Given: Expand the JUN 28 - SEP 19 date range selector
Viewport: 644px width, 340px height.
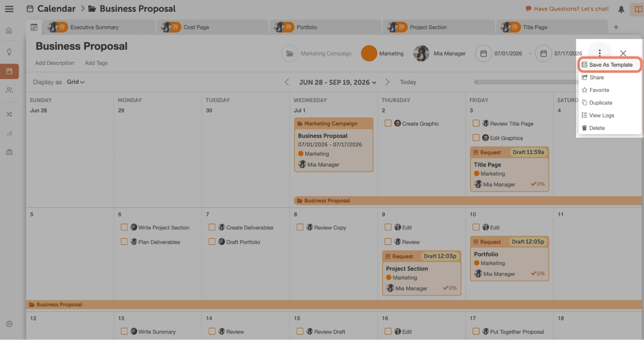Looking at the screenshot, I should click(x=337, y=82).
